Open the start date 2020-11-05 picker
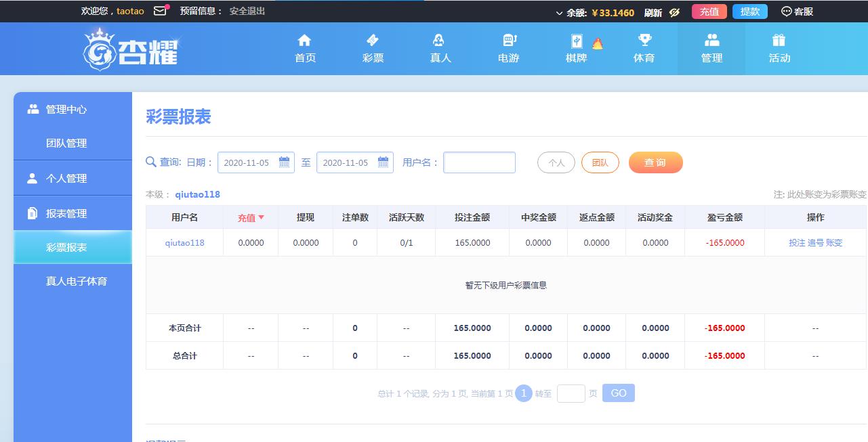Image resolution: width=868 pixels, height=442 pixels. pyautogui.click(x=256, y=162)
